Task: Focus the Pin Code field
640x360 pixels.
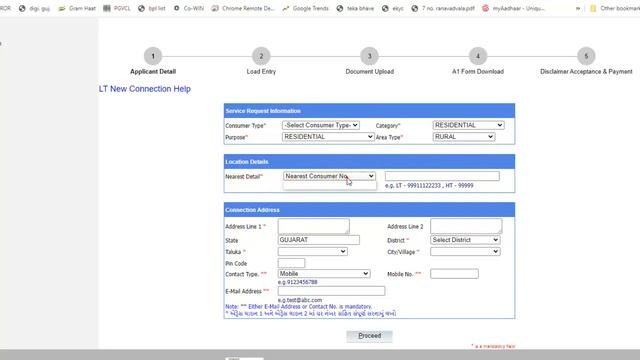Action: pyautogui.click(x=291, y=263)
